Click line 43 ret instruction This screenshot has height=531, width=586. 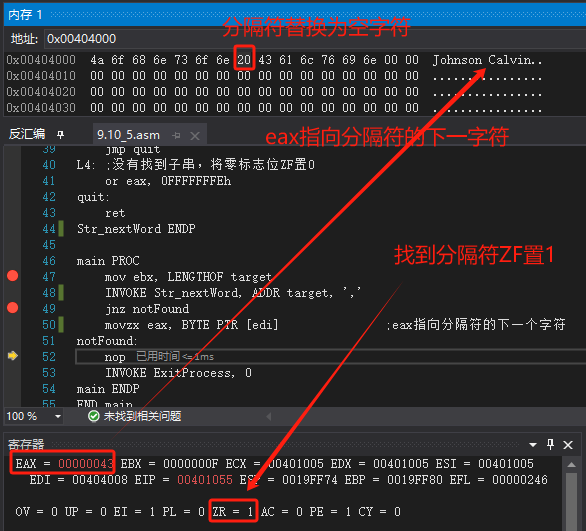[x=115, y=213]
